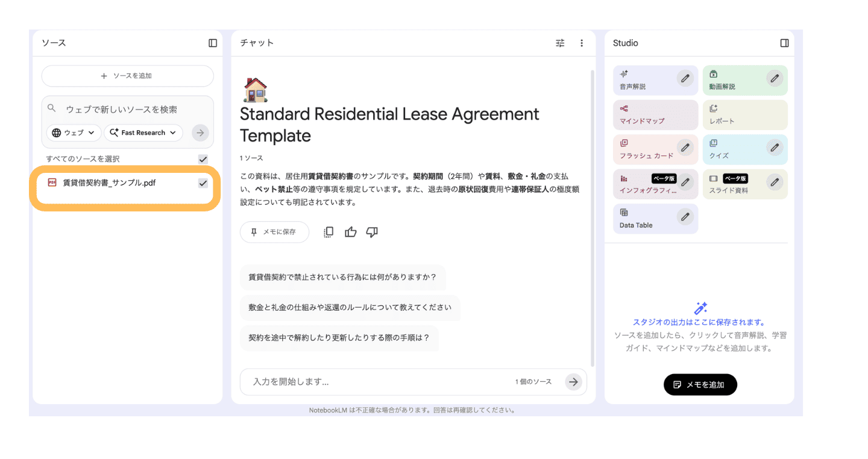The height and width of the screenshot is (459, 868).
Task: Copy the summary with the copy icon
Action: (x=329, y=232)
